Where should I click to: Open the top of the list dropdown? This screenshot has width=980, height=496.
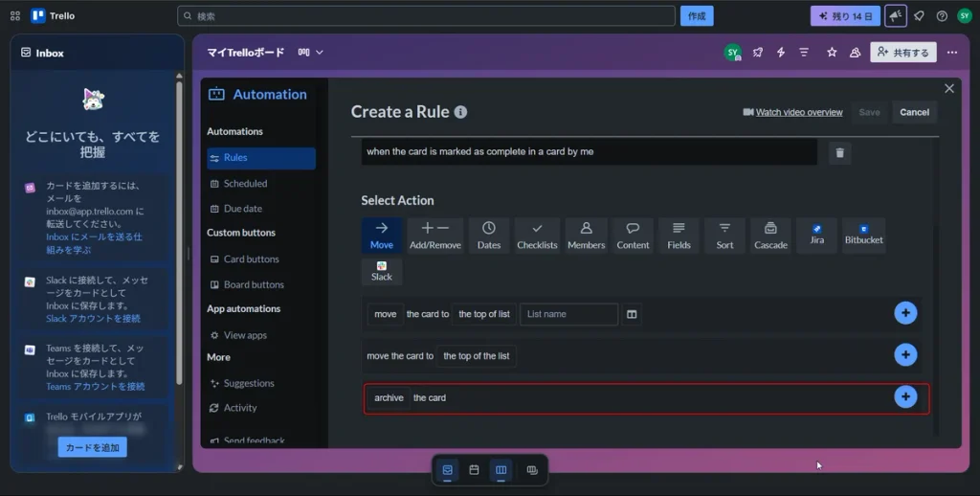(477, 356)
